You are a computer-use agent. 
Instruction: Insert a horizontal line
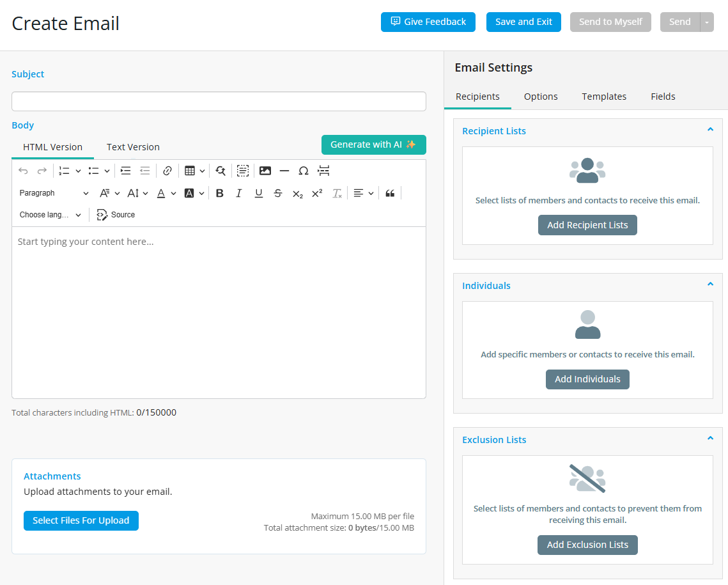[x=284, y=171]
